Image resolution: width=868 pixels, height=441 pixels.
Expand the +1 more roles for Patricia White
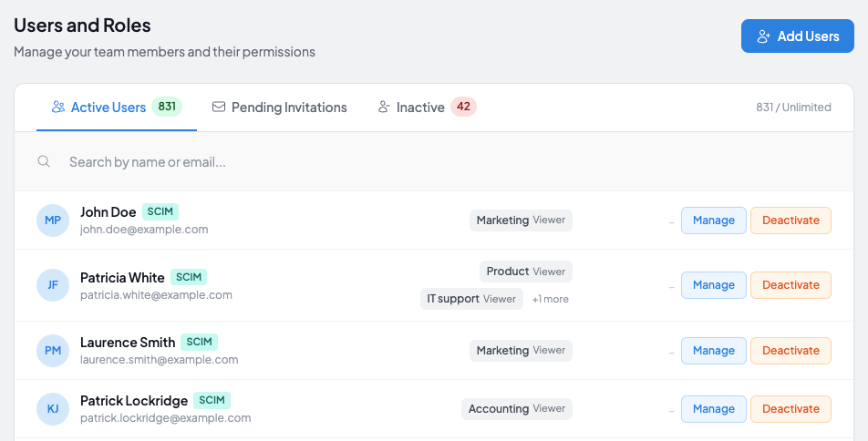(551, 300)
